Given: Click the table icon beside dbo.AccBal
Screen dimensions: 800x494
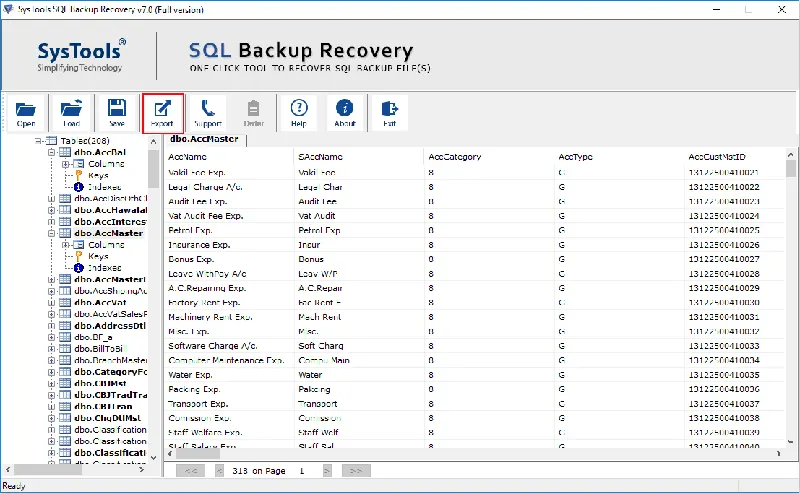Looking at the screenshot, I should 65,152.
